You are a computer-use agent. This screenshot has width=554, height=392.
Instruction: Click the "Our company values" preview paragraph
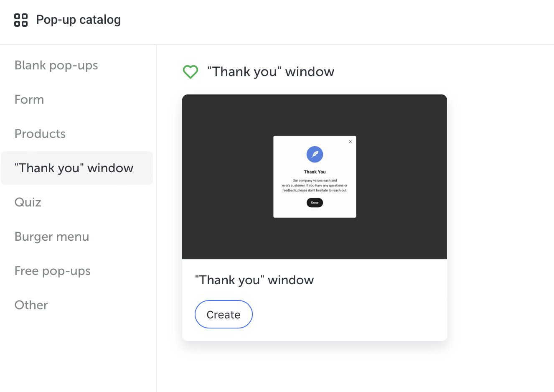coord(315,186)
